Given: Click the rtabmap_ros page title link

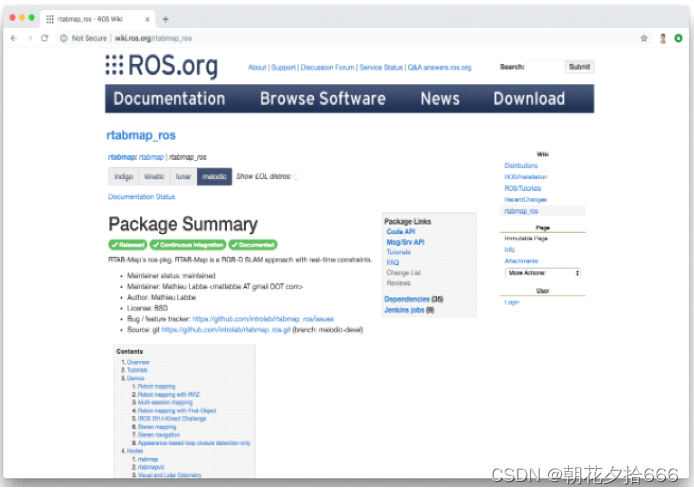Looking at the screenshot, I should click(141, 135).
